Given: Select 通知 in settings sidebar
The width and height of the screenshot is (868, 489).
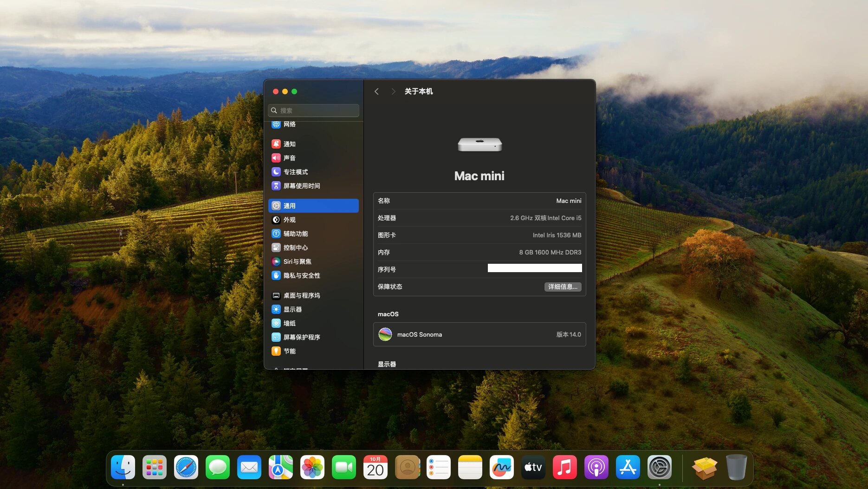Looking at the screenshot, I should [x=313, y=144].
